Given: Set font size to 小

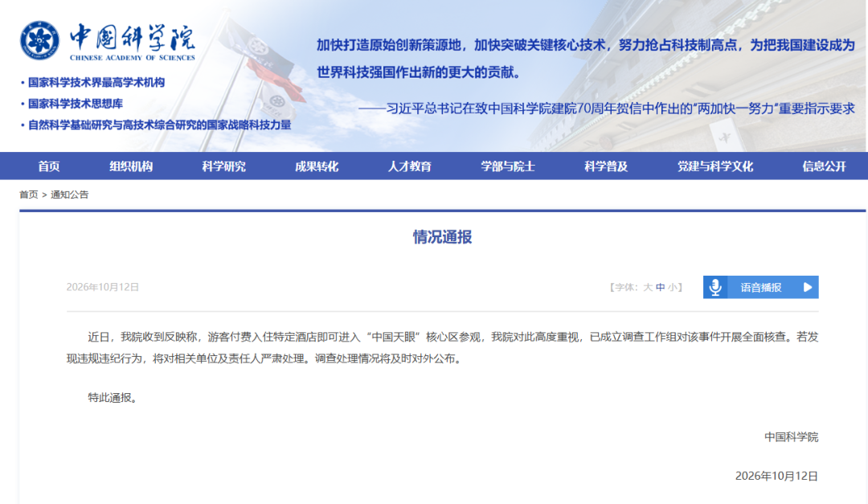Looking at the screenshot, I should (673, 287).
